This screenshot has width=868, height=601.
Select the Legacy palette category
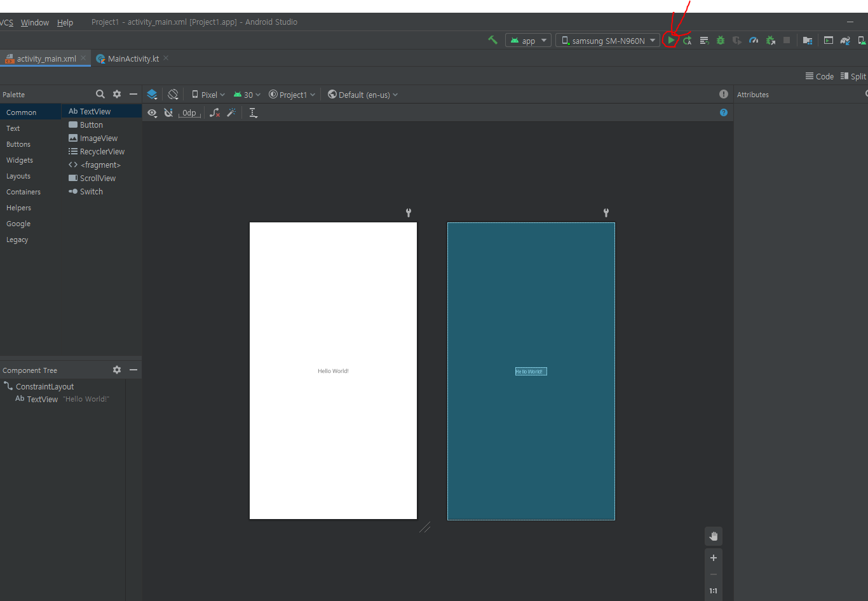tap(31, 240)
